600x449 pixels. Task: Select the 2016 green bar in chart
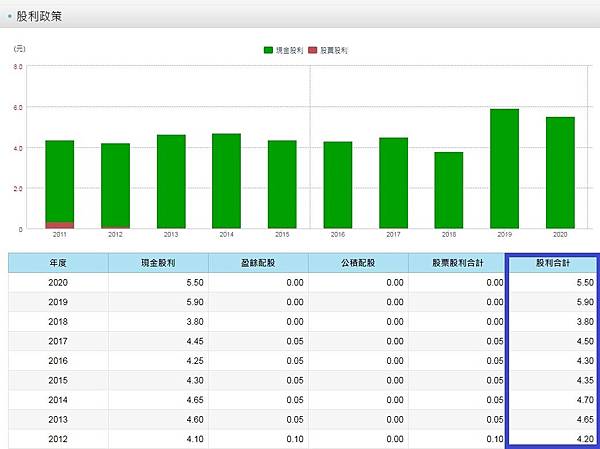point(338,185)
